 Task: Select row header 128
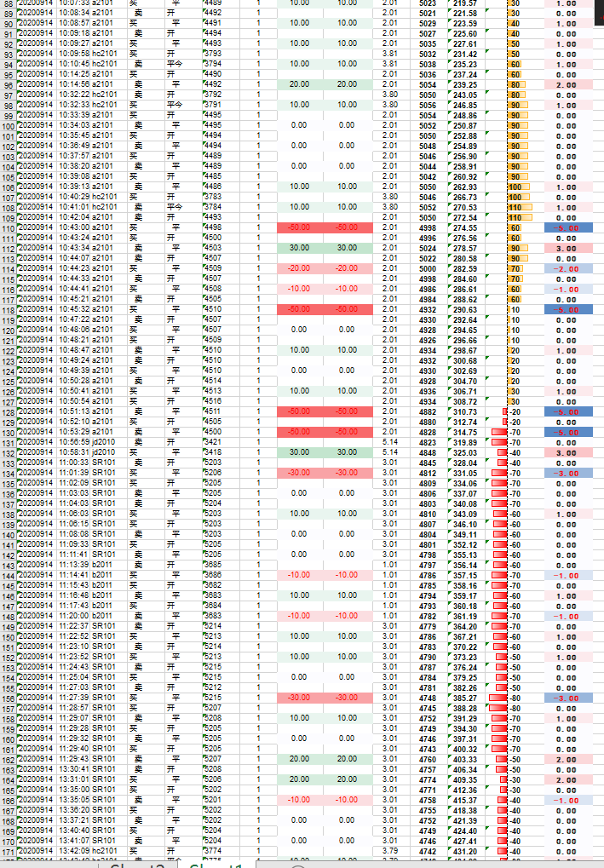(8, 411)
